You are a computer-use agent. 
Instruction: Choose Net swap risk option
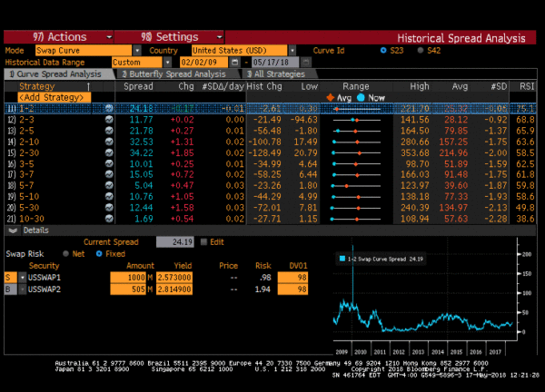(x=65, y=254)
